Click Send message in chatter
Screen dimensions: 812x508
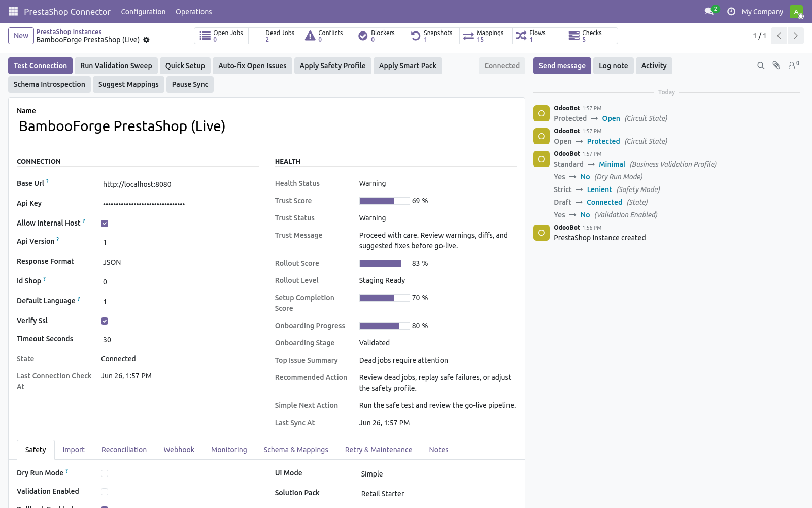(x=562, y=66)
